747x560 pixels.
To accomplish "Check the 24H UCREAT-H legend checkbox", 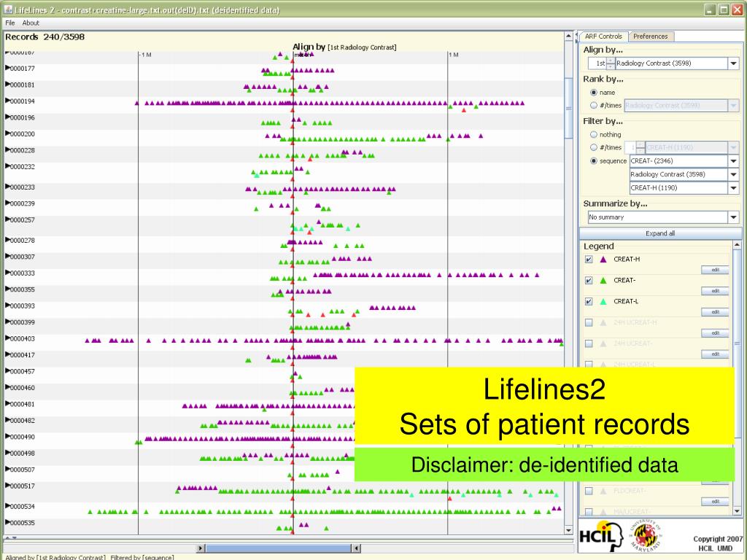I will [x=589, y=322].
